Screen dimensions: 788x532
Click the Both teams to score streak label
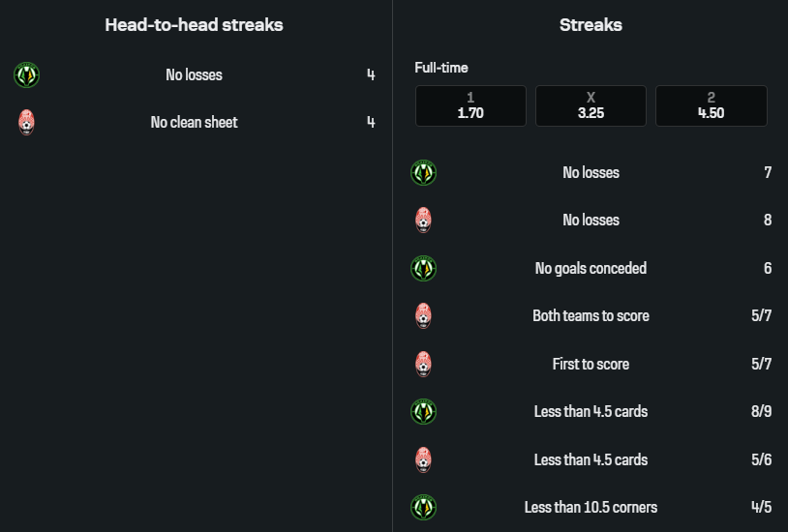[x=591, y=316]
